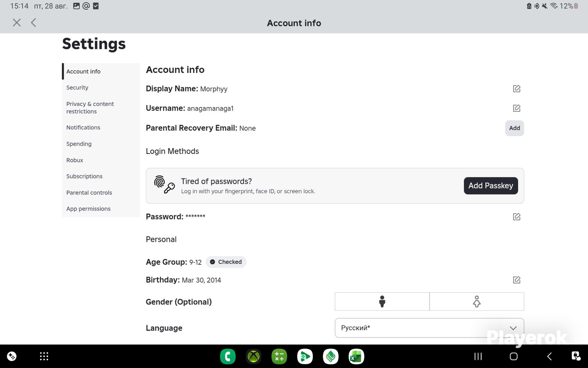Tap the Bluetooth status icon
Screen dimensions: 588x368
click(x=537, y=6)
